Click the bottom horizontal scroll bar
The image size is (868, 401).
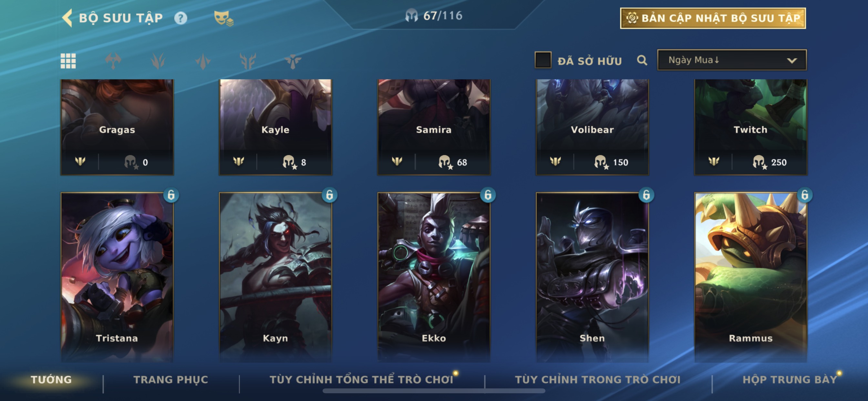point(434,391)
